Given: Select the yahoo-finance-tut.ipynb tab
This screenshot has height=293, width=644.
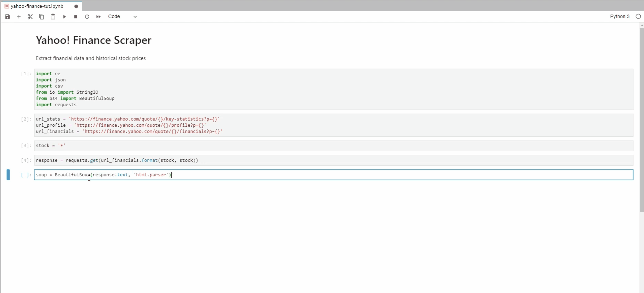Looking at the screenshot, I should tap(37, 6).
